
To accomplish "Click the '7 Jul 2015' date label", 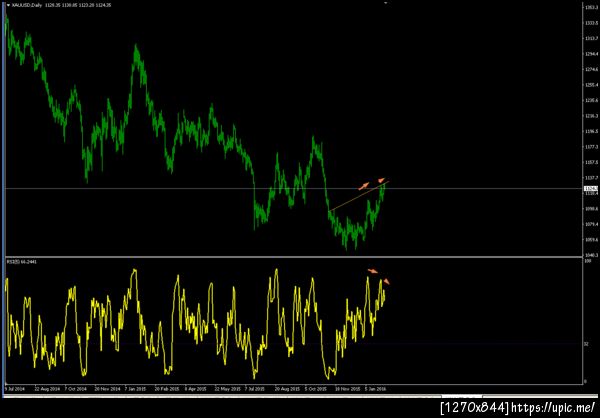I will (255, 388).
